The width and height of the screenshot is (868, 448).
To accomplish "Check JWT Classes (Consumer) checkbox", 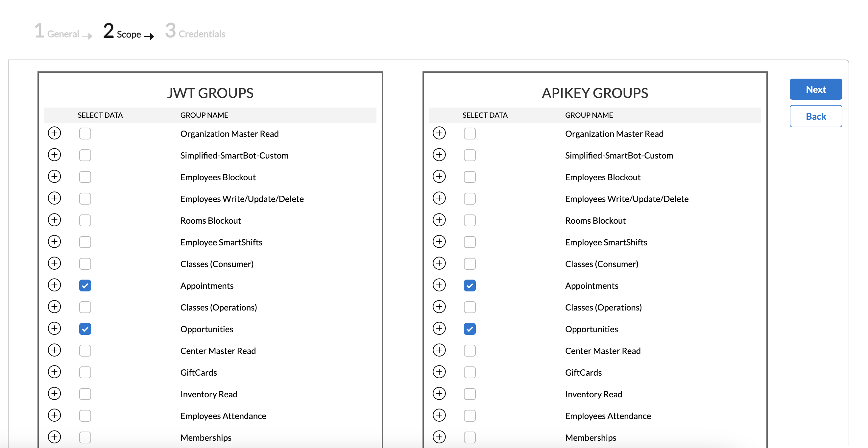I will point(85,264).
